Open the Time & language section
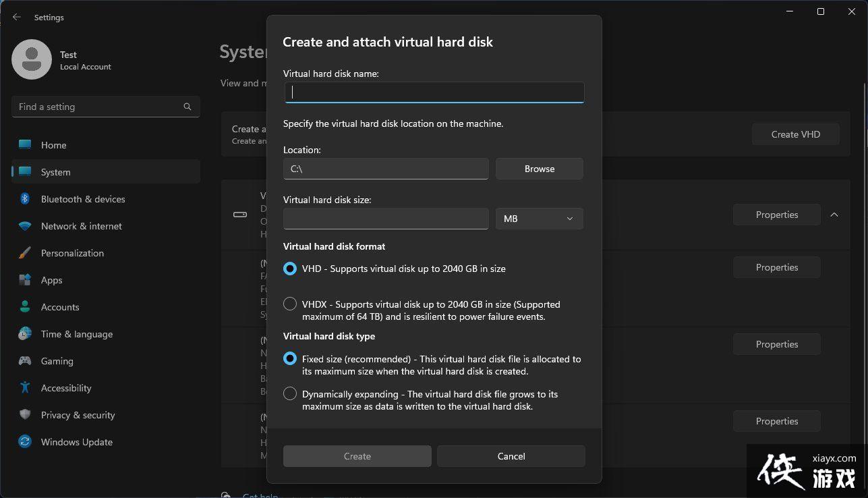Screen dimensions: 868x498 point(25,334)
